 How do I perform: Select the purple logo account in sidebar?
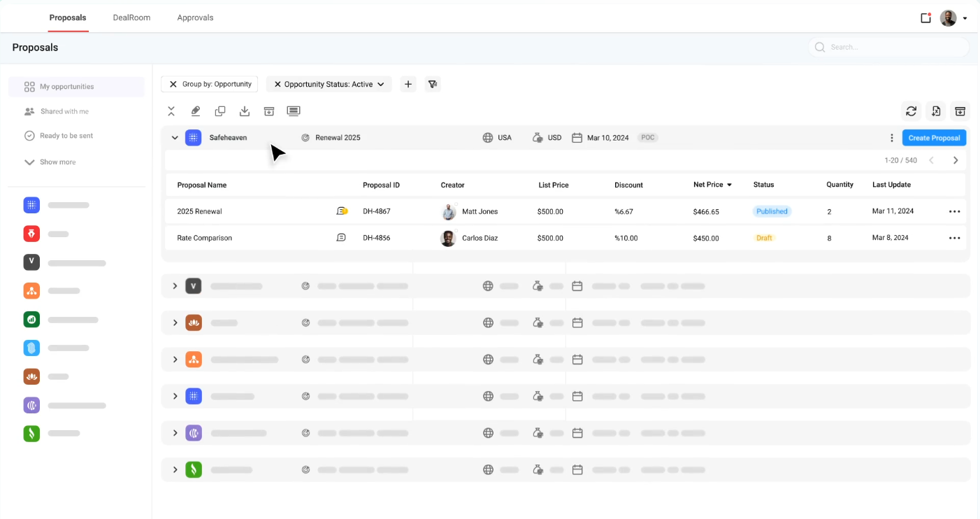point(31,405)
